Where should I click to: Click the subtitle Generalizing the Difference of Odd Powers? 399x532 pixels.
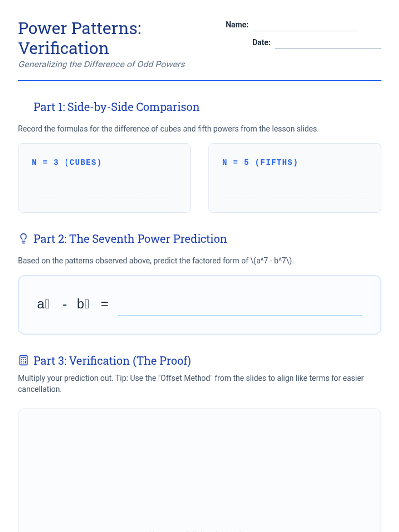(101, 64)
